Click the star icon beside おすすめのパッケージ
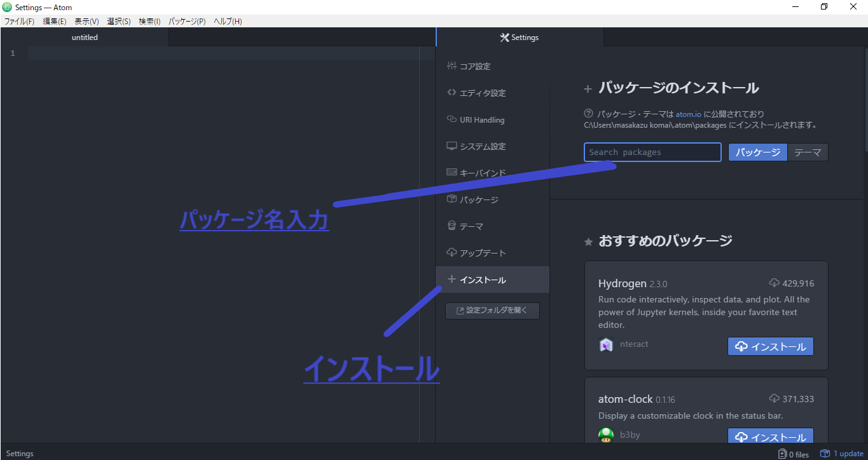Viewport: 868px width, 460px height. pyautogui.click(x=588, y=242)
